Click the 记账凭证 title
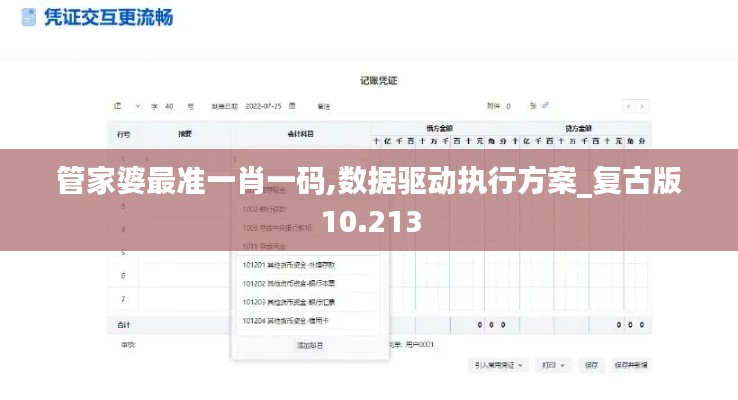 click(x=378, y=80)
